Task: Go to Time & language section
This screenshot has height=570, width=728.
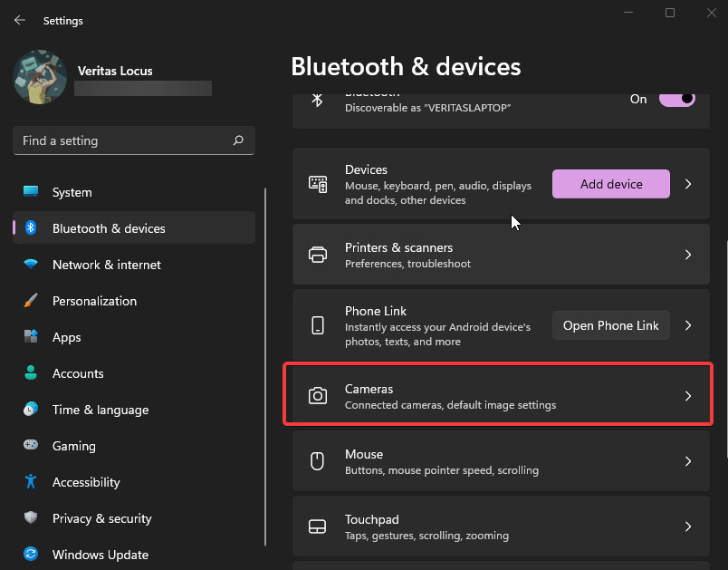Action: pos(100,410)
